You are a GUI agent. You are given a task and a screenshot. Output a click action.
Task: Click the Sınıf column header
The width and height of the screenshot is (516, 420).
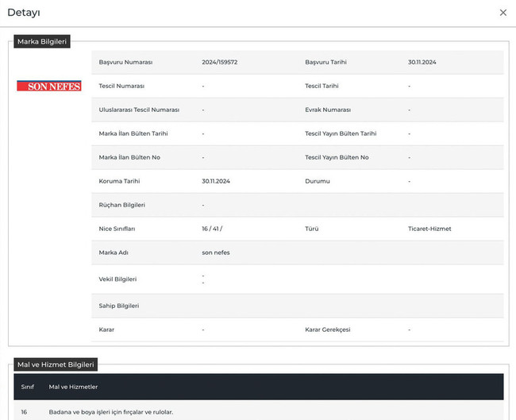coord(28,387)
